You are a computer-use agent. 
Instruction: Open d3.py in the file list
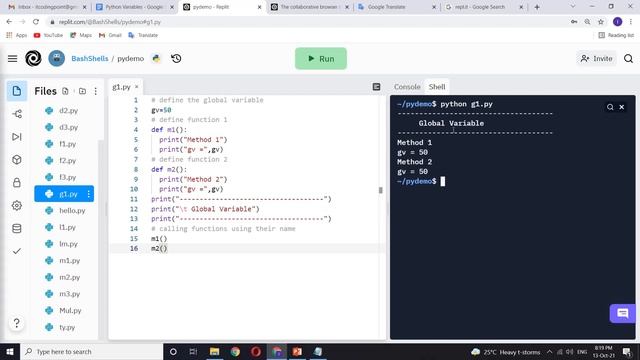click(x=64, y=127)
